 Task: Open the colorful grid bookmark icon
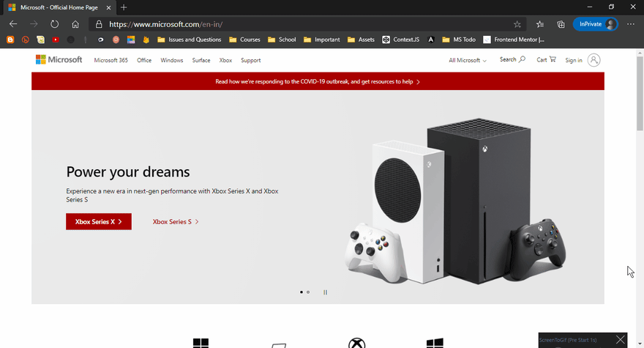(130, 40)
